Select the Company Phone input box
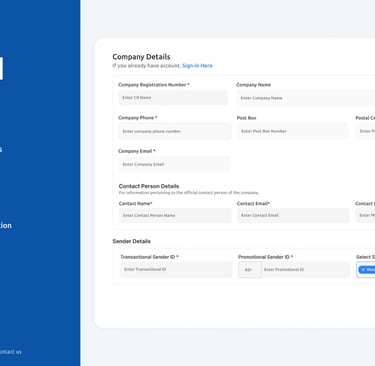The width and height of the screenshot is (375, 366). coord(175,131)
